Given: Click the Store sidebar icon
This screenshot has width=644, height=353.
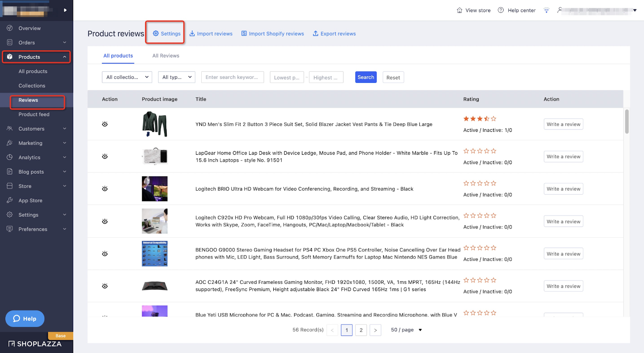Looking at the screenshot, I should click(x=10, y=186).
